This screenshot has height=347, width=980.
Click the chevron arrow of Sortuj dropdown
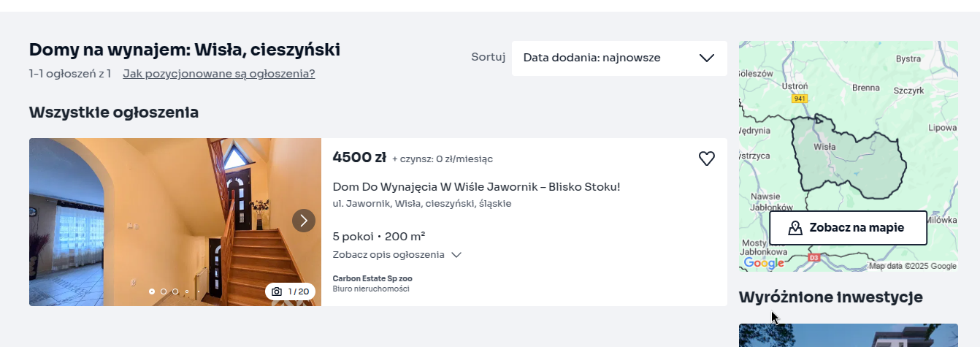click(x=706, y=58)
